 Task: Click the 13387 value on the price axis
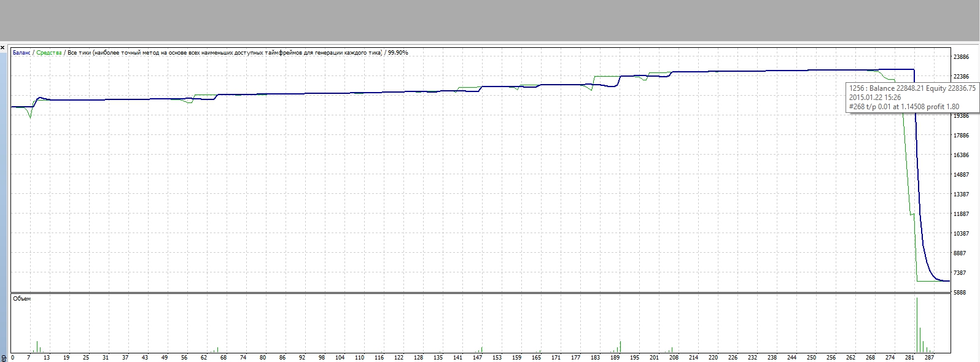coord(961,194)
